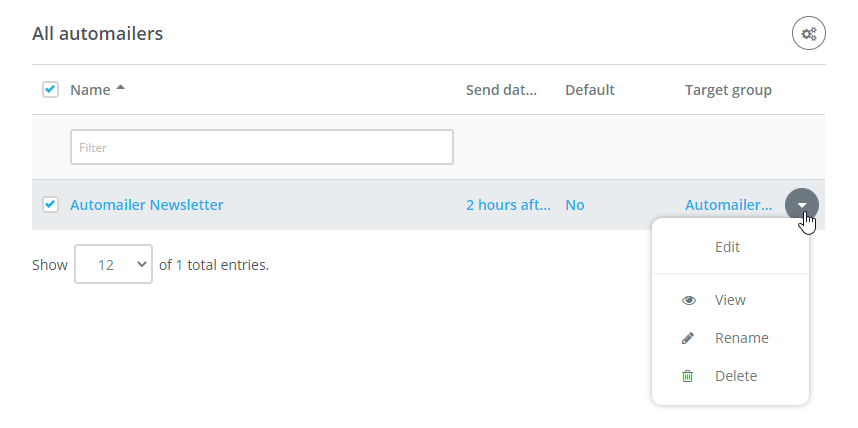Select Rename in the actions menu
Viewport: 858px width, 428px height.
(x=741, y=338)
